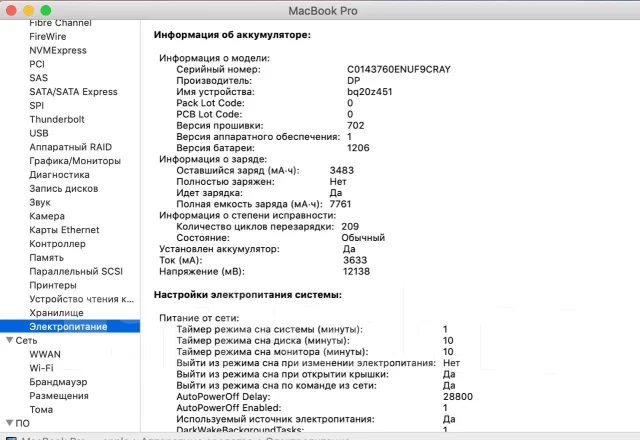640x440 pixels.
Task: Click the MacBook Pro window title
Action: pyautogui.click(x=323, y=11)
